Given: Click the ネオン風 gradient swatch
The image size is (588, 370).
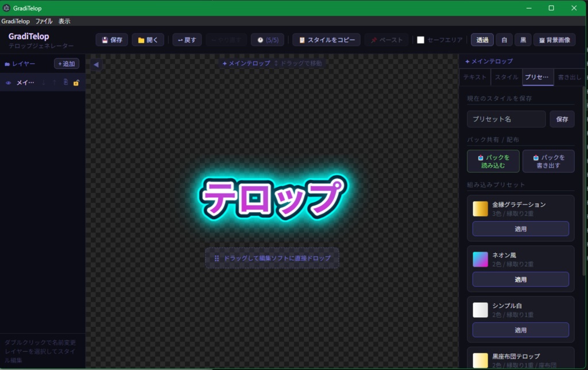Looking at the screenshot, I should pos(481,260).
